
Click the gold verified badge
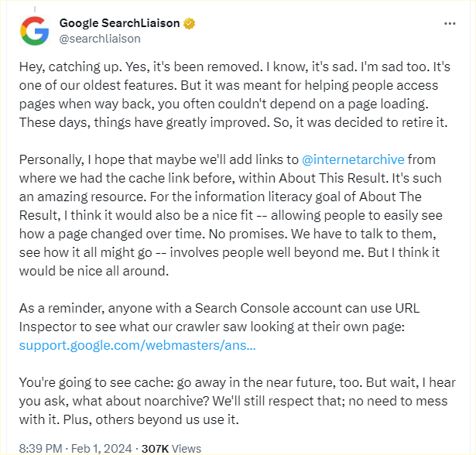[189, 22]
